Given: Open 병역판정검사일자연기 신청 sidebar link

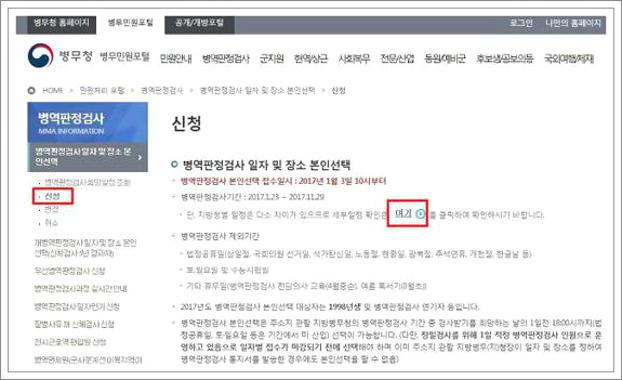Looking at the screenshot, I should click(77, 306).
